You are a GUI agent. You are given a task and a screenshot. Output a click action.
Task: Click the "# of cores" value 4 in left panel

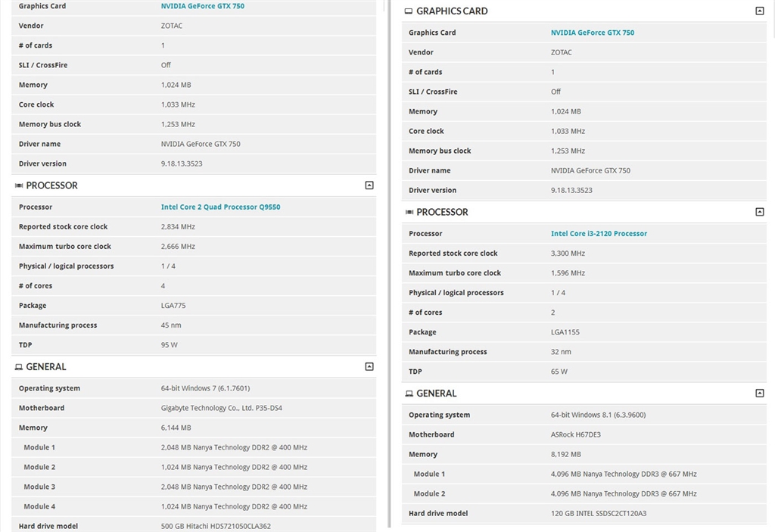pyautogui.click(x=163, y=286)
